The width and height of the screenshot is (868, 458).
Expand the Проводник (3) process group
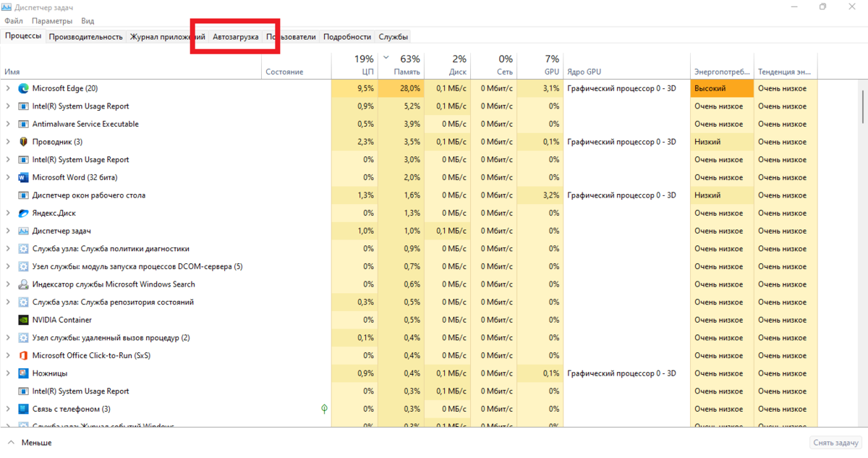point(8,142)
